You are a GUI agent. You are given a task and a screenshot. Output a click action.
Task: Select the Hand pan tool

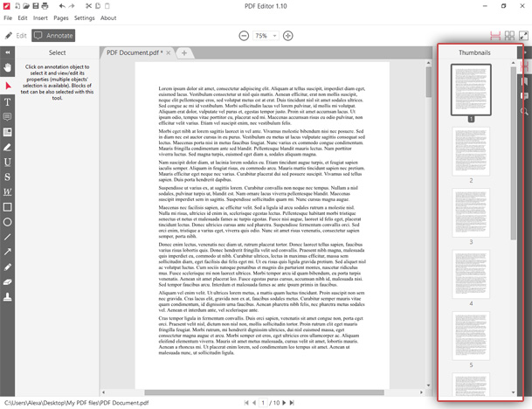pyautogui.click(x=8, y=67)
